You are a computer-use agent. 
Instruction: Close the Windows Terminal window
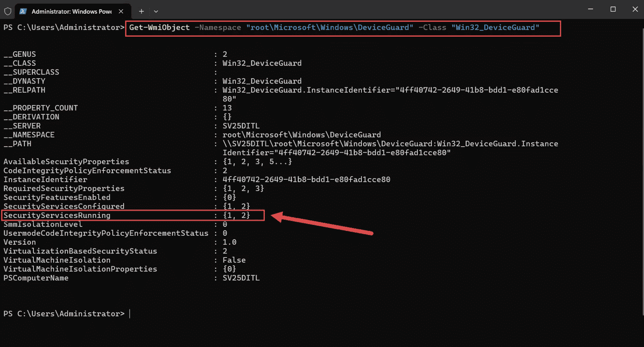(x=635, y=9)
